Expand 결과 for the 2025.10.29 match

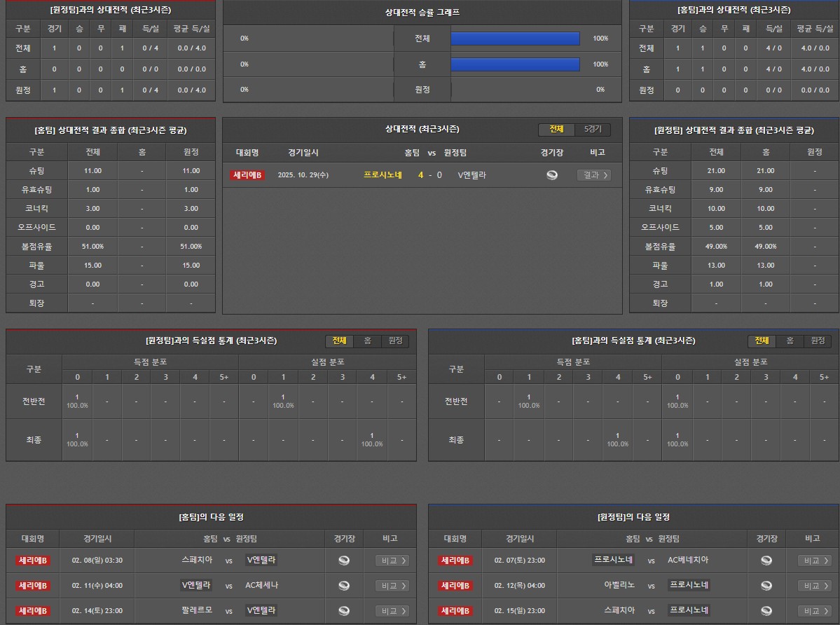pyautogui.click(x=593, y=175)
